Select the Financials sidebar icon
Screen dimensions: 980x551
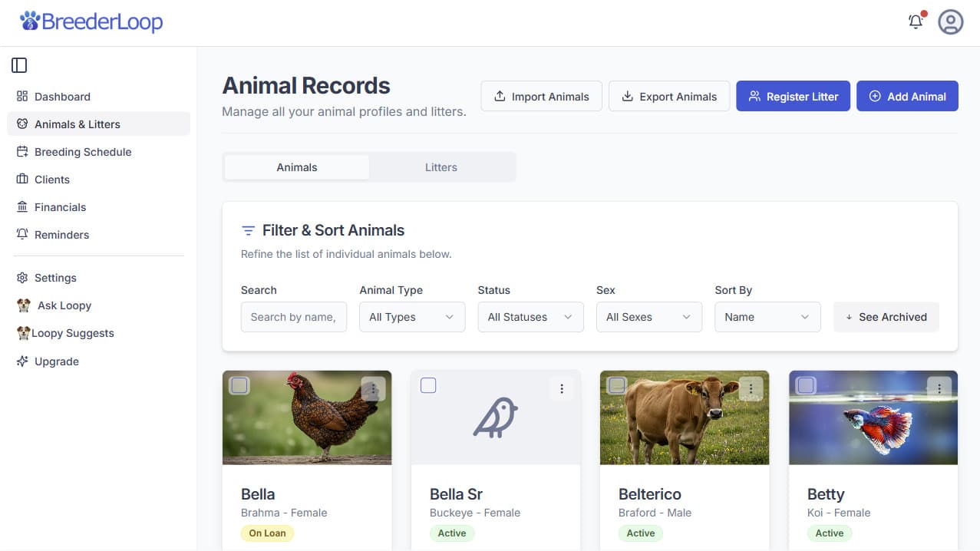click(x=24, y=206)
